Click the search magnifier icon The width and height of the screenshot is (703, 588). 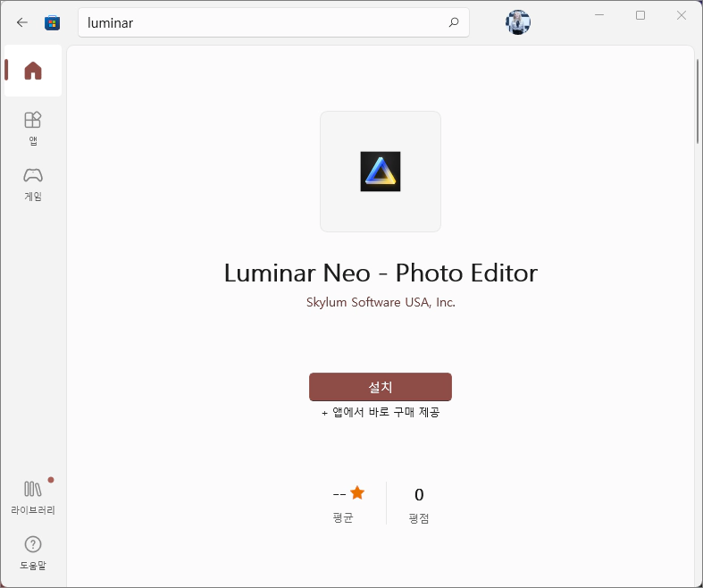(x=454, y=22)
